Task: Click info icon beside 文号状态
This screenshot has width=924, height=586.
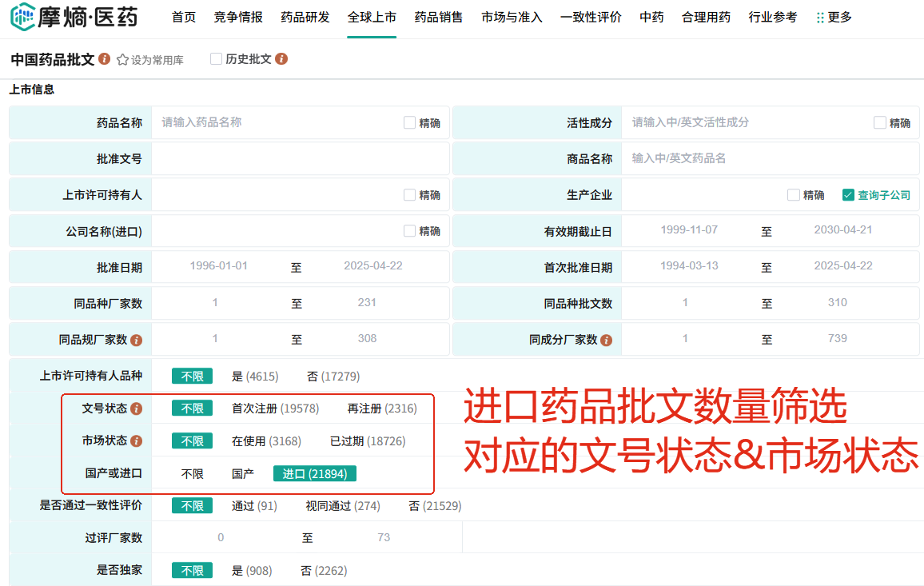Action: 136,409
